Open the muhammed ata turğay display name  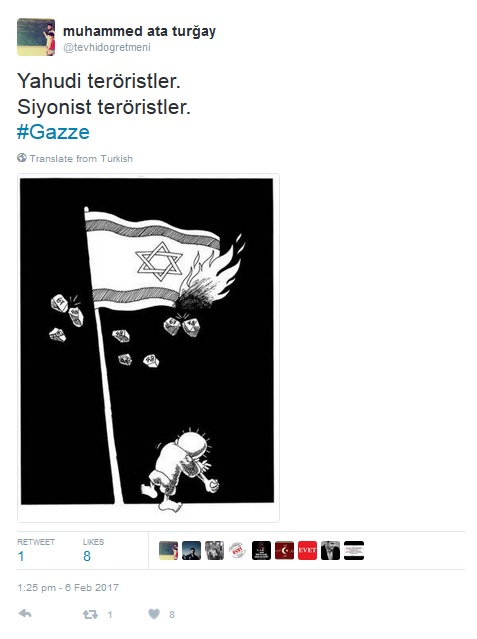(x=139, y=31)
